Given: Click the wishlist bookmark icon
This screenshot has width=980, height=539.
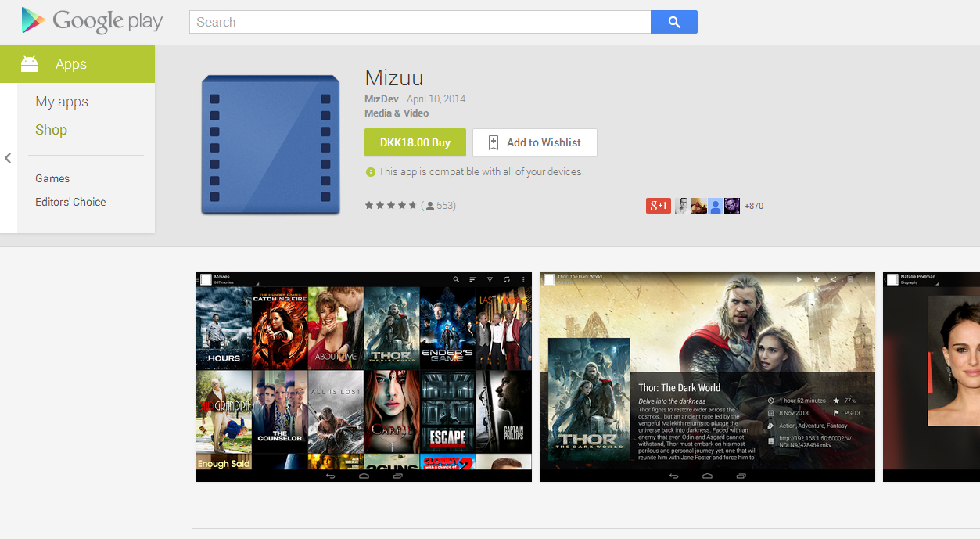Looking at the screenshot, I should 494,142.
